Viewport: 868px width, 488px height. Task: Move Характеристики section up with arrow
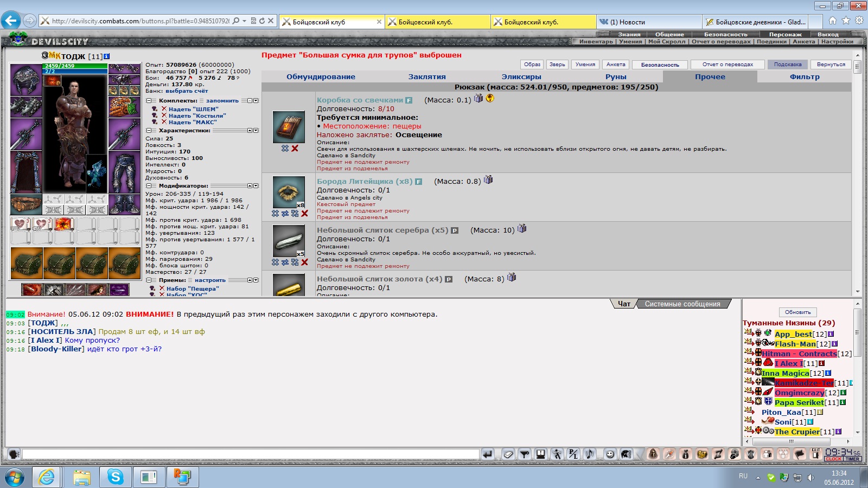[250, 131]
